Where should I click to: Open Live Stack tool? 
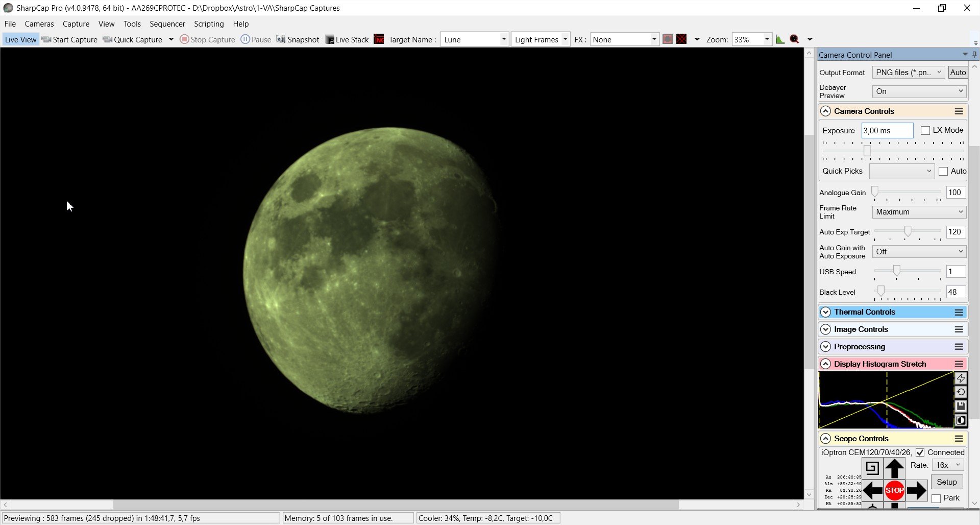(347, 39)
